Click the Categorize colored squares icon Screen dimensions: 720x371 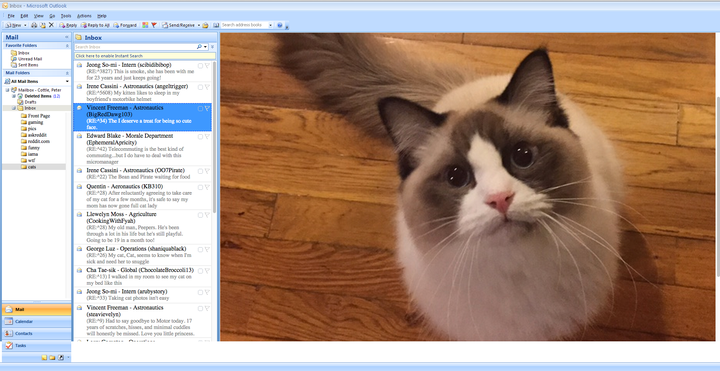[145, 25]
